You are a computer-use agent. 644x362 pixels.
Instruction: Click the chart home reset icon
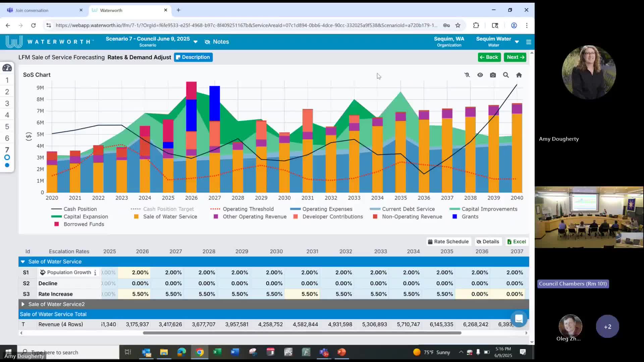click(519, 75)
